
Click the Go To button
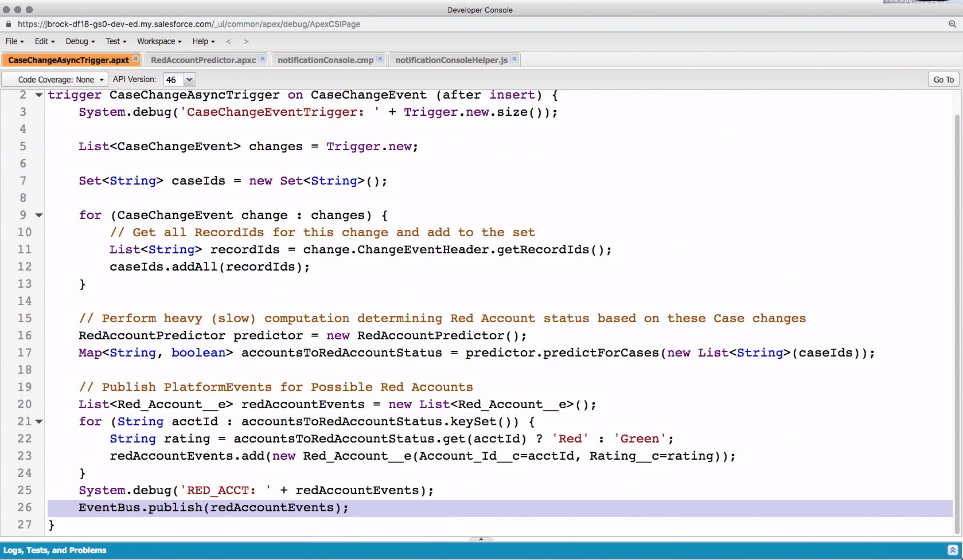[943, 79]
